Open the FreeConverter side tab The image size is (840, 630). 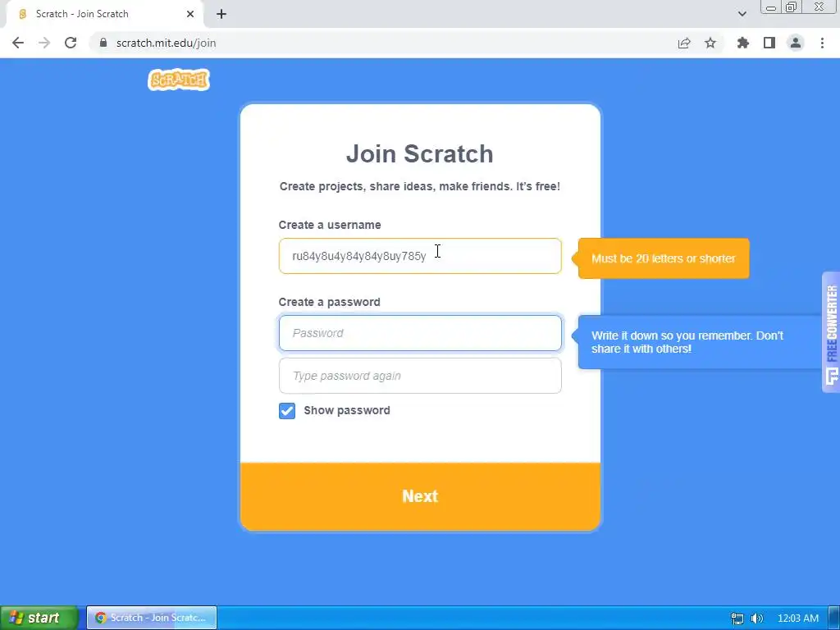coord(832,333)
